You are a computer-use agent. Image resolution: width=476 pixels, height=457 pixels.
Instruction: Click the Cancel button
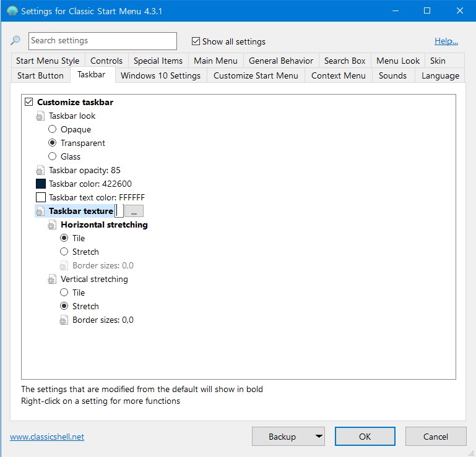click(436, 437)
